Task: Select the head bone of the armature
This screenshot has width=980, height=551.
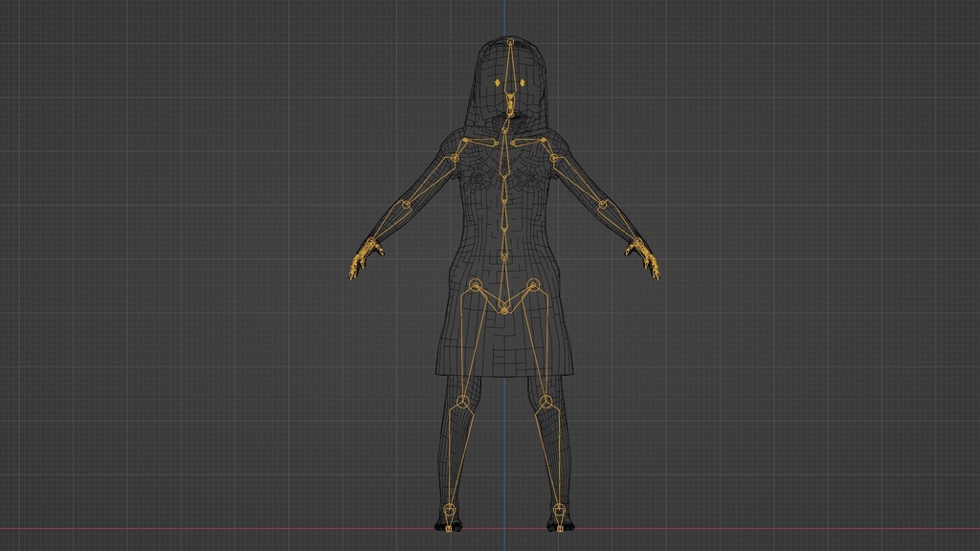Action: (x=510, y=57)
